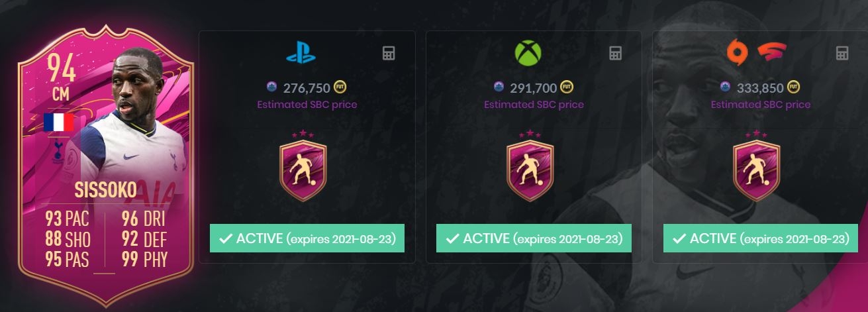Viewport: 868px width, 312px height.
Task: Click the Origin logo icon
Action: [x=736, y=53]
